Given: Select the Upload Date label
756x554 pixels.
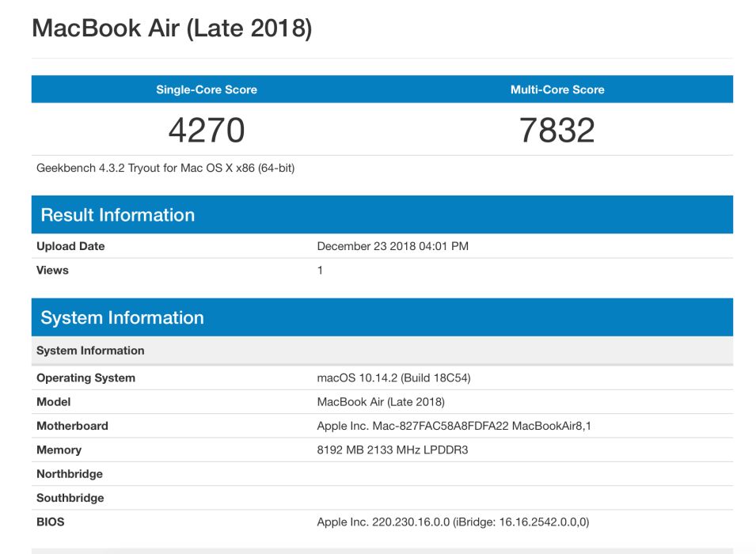Looking at the screenshot, I should (70, 246).
